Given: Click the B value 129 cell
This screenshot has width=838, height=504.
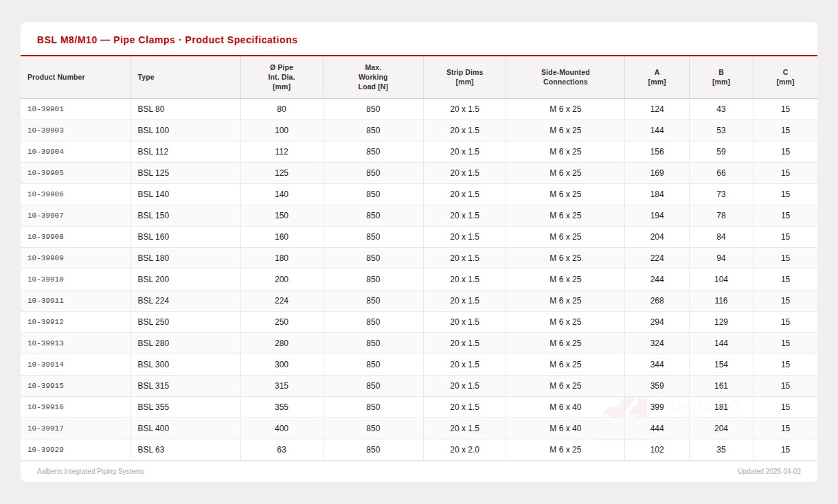Looking at the screenshot, I should [x=721, y=322].
